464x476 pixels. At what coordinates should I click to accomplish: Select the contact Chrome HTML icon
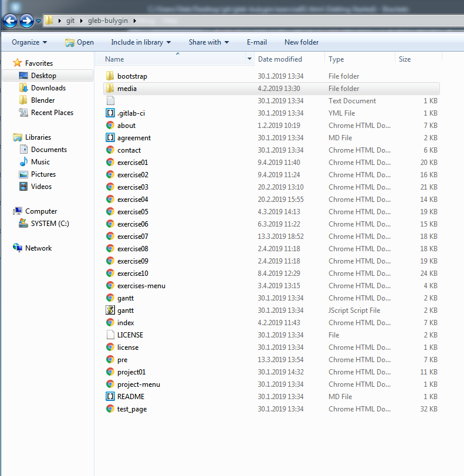pos(110,150)
